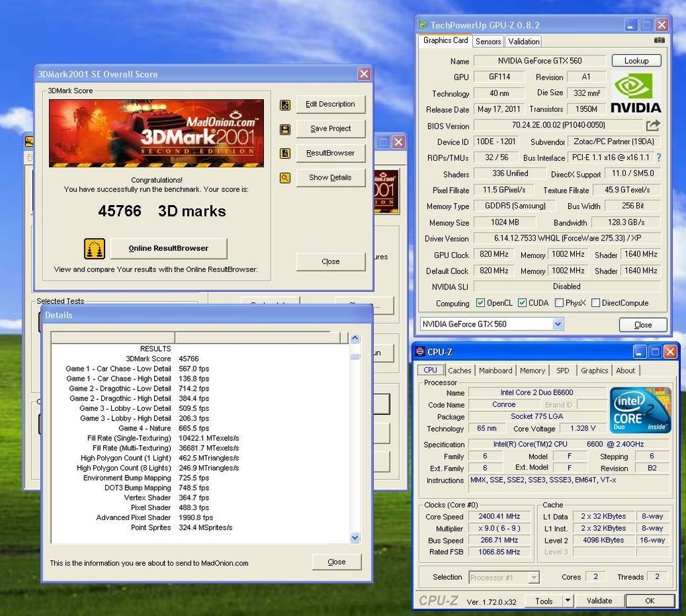Close the 3DMark Overall Score window with X
Viewport: 686px width, 616px height.
click(364, 74)
